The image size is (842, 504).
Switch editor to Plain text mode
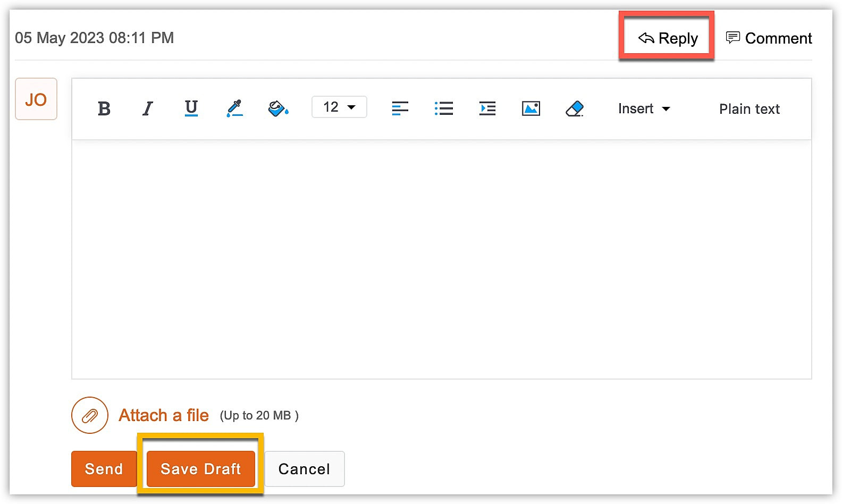pyautogui.click(x=750, y=109)
